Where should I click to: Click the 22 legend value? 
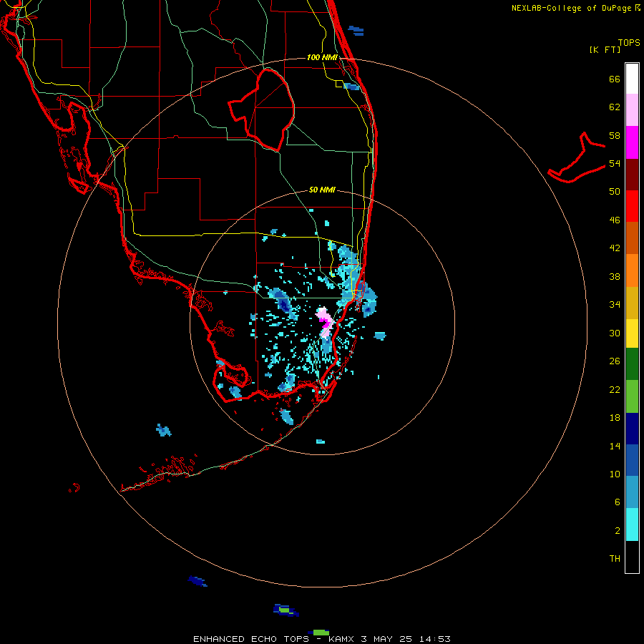point(615,389)
